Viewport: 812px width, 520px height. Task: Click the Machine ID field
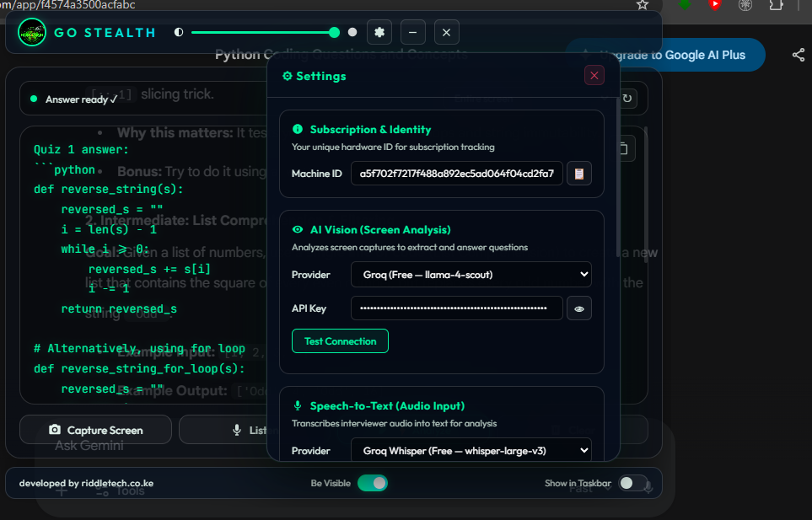457,174
